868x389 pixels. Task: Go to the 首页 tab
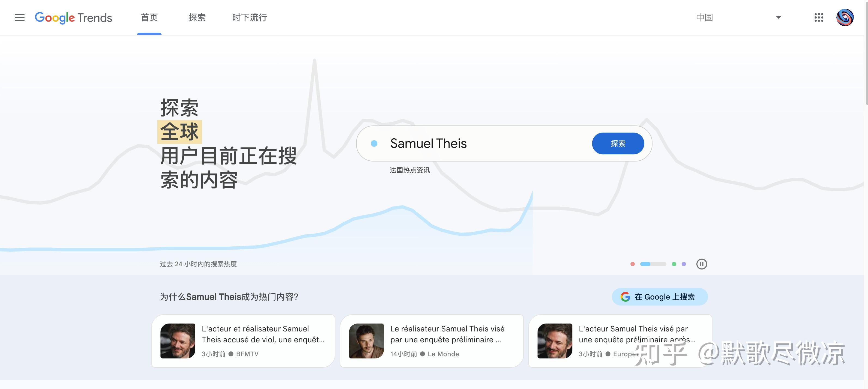pyautogui.click(x=149, y=17)
